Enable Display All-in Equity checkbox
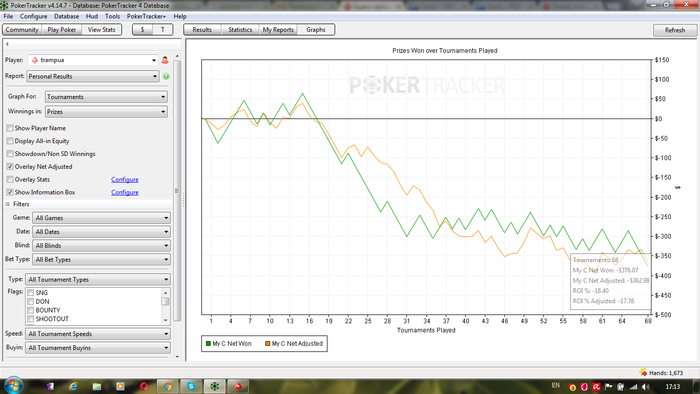This screenshot has width=700, height=394. pyautogui.click(x=10, y=141)
